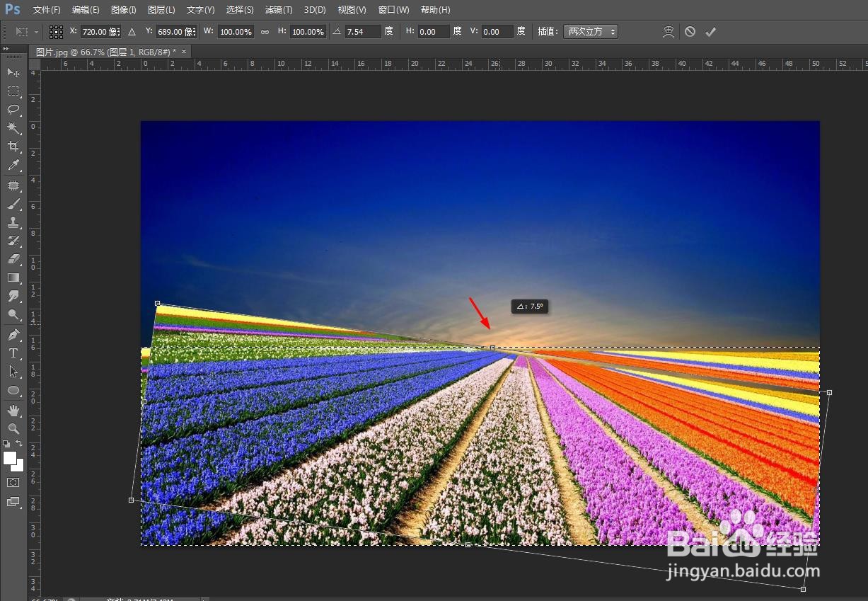This screenshot has width=868, height=601.
Task: Open the 文件(F) menu
Action: click(47, 10)
